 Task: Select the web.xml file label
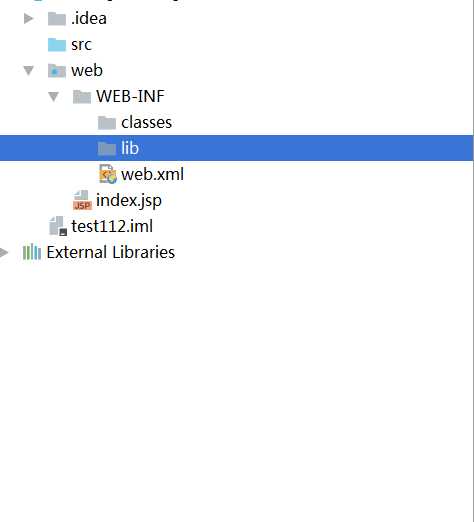[x=152, y=174]
